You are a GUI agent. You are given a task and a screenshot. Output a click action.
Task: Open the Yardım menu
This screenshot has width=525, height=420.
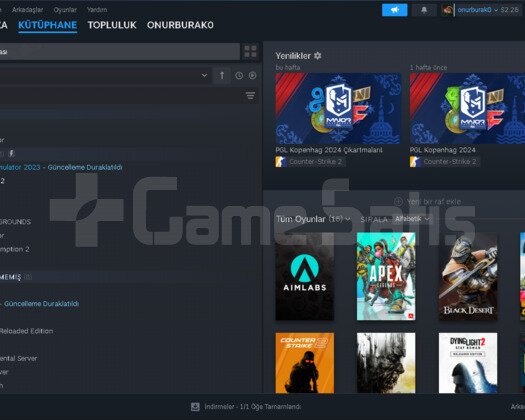pos(97,10)
